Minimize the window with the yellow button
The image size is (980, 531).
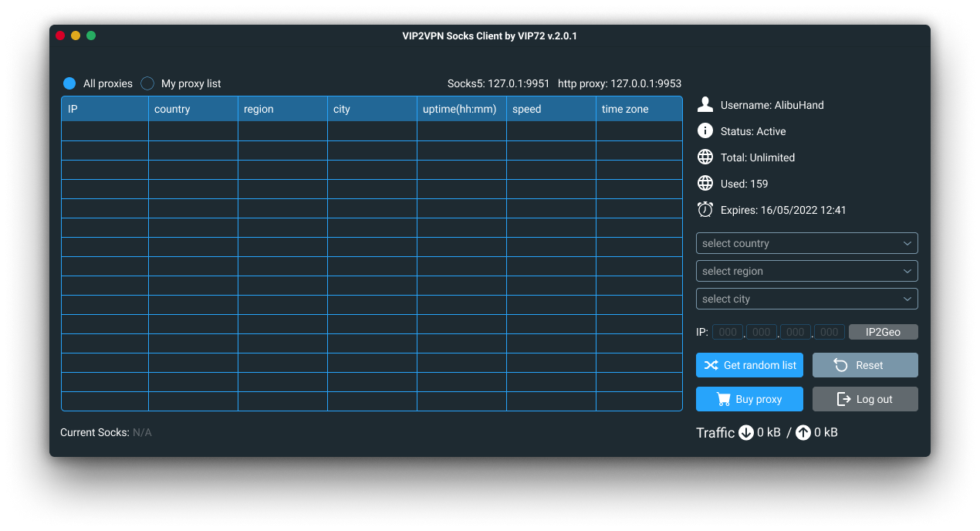[76, 36]
